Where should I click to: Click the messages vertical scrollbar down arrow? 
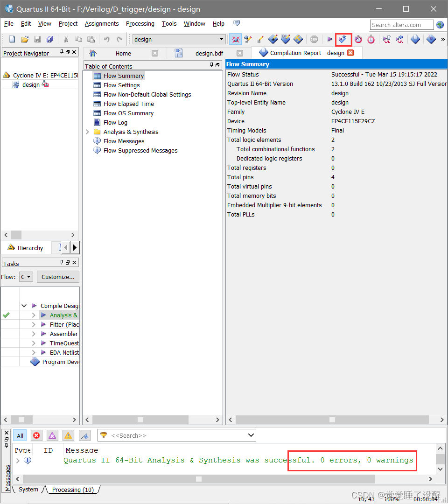click(x=440, y=469)
